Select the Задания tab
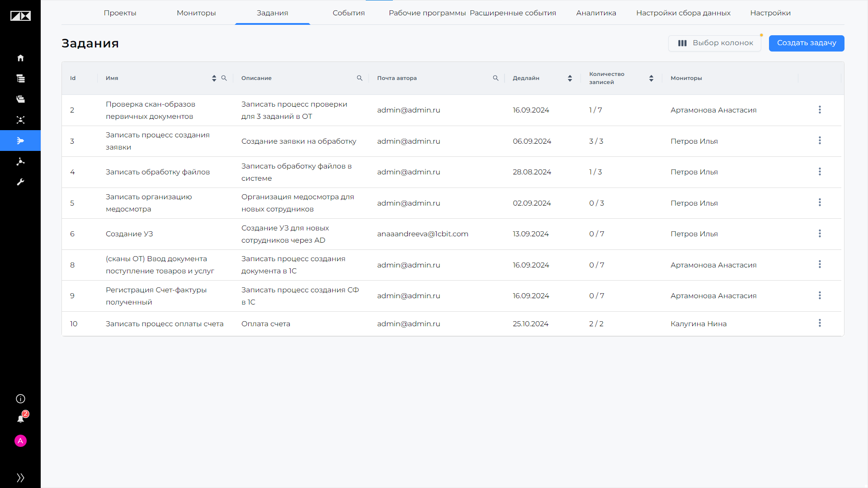The width and height of the screenshot is (868, 488). point(273,13)
